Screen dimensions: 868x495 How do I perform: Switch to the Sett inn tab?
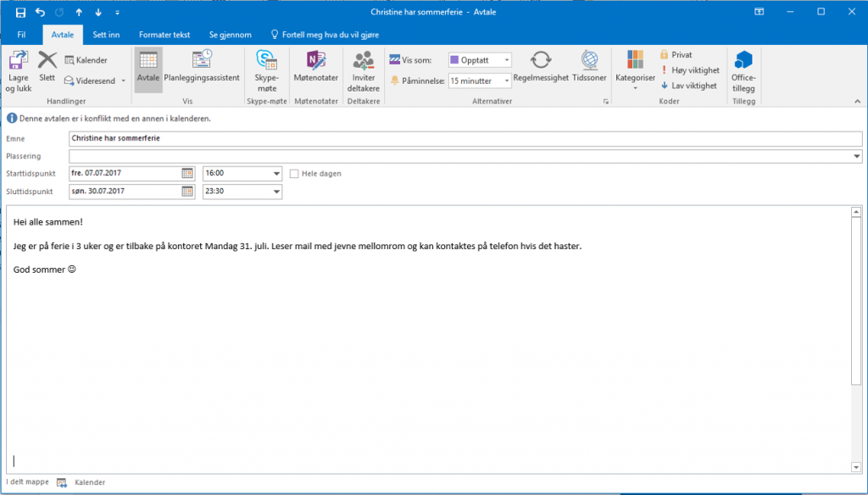tap(106, 35)
